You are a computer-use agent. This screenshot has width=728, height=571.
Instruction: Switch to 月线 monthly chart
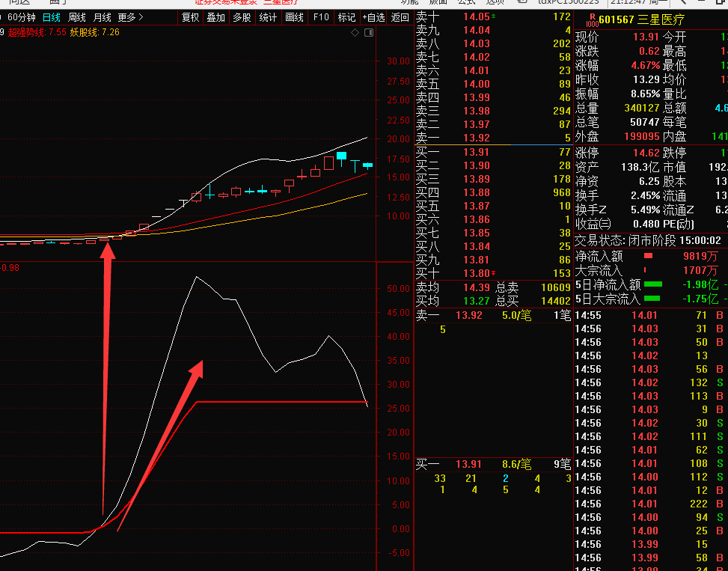point(103,18)
